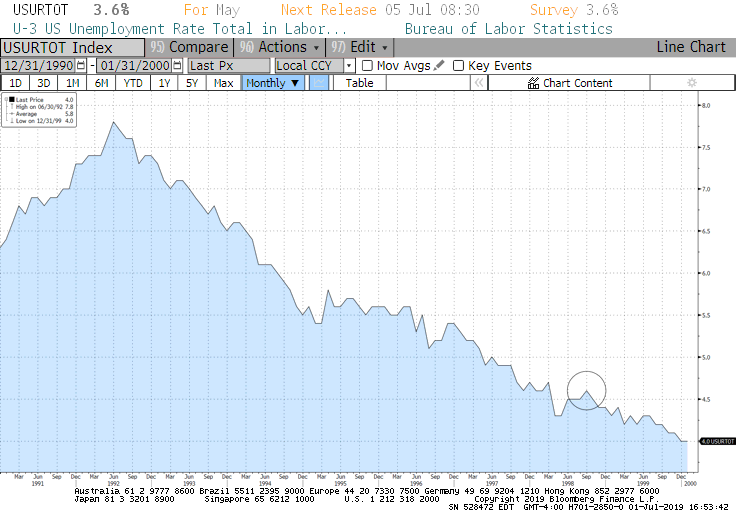736x530 pixels.
Task: Click the end date calendar icon
Action: (x=177, y=65)
